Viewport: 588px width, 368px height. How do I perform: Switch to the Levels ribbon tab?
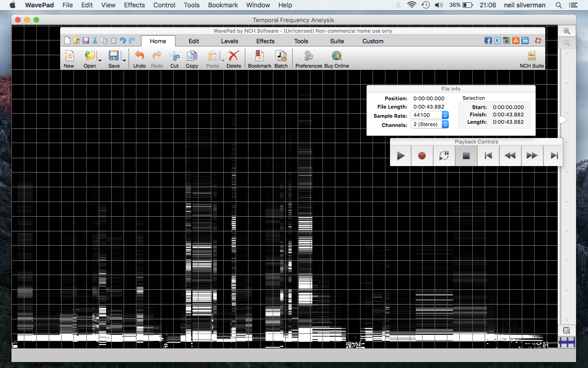(x=230, y=41)
